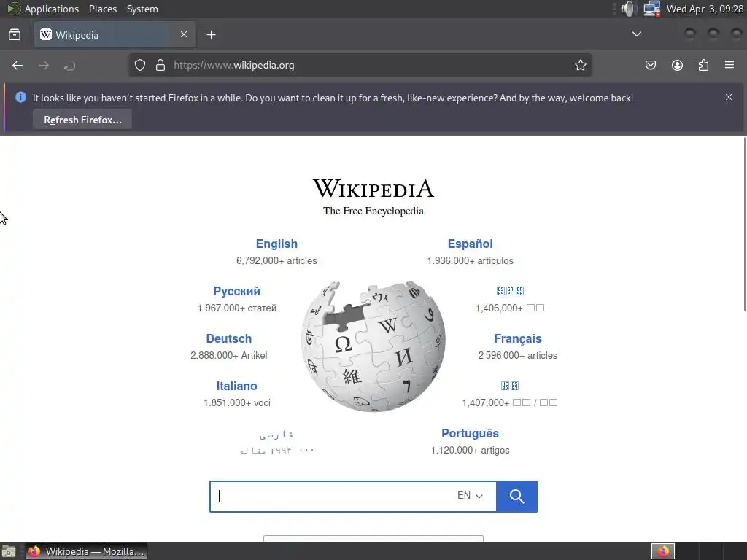Click the show desktop icon in bottom panel
This screenshot has height=560, width=747.
[x=9, y=551]
